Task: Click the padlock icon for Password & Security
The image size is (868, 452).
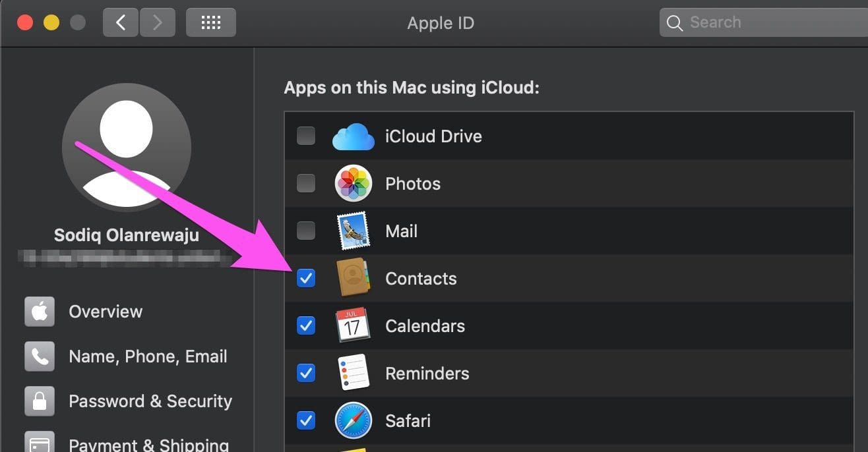Action: [x=40, y=401]
